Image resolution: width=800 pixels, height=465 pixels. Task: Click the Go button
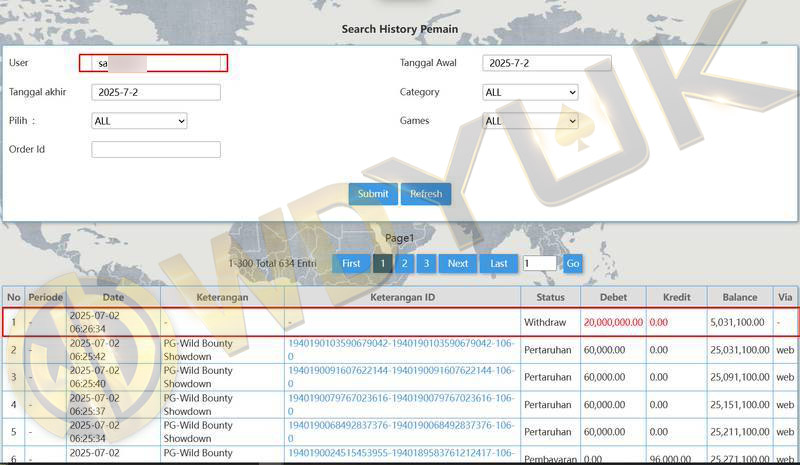pos(572,263)
